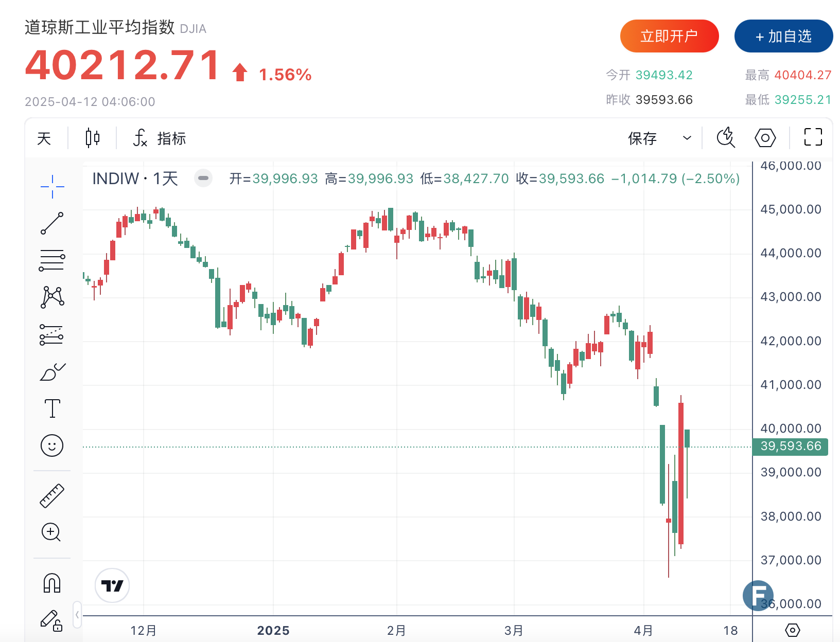Open the indicators (指标) menu
Screen dimensions: 840x642
pos(160,138)
